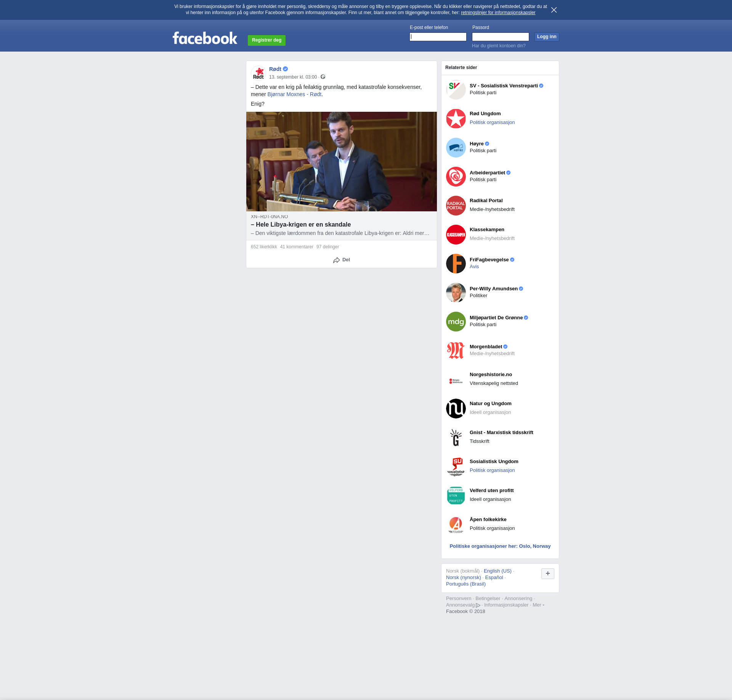Focus the Passord field
The width and height of the screenshot is (732, 700).
[501, 37]
